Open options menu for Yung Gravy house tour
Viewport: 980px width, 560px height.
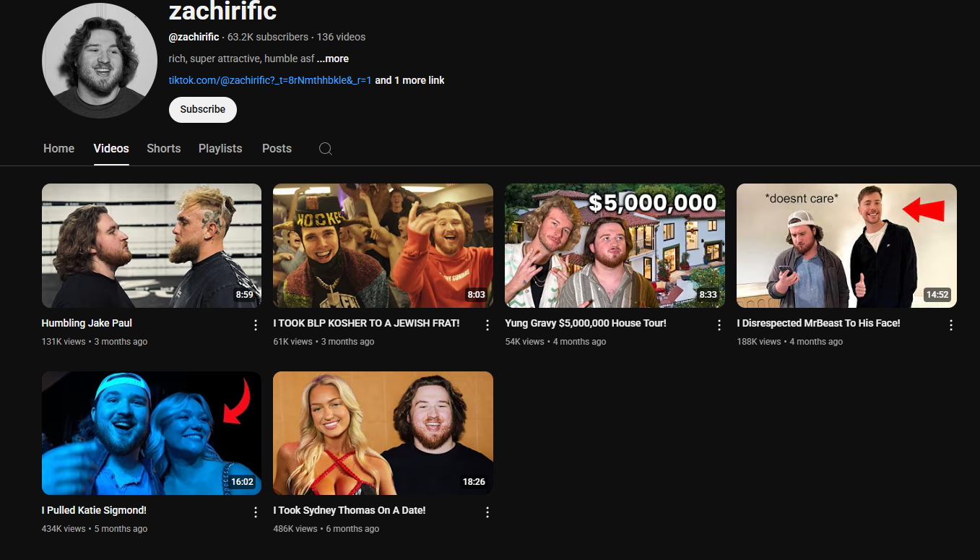point(719,325)
